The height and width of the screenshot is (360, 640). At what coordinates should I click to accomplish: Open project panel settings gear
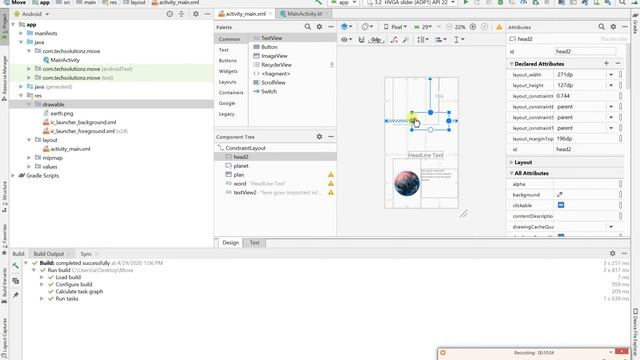[x=196, y=14]
